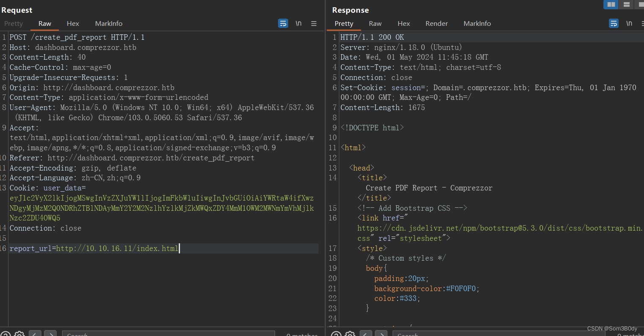Click the '<!-- Add Bootstrap CSS -->' comment
Image resolution: width=644 pixels, height=336 pixels.
coord(412,208)
